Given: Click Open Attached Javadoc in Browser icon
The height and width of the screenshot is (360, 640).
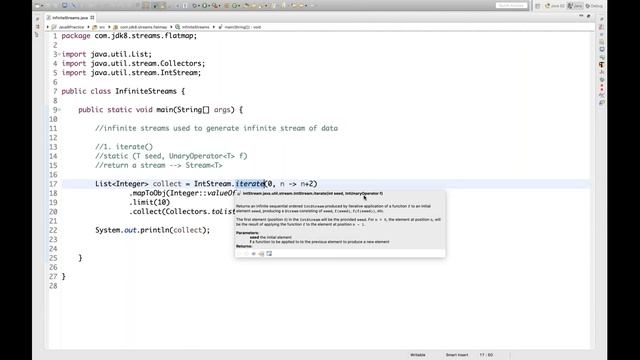Looking at the screenshot, I should tap(269, 253).
